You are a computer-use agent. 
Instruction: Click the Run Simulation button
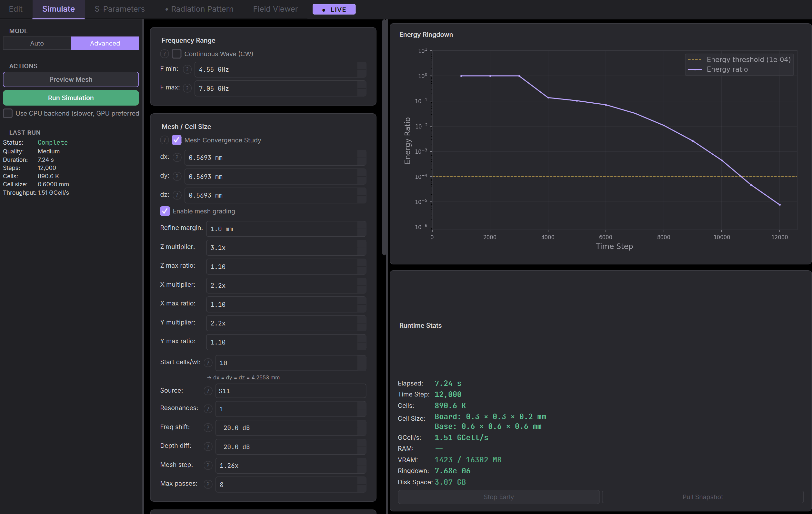(71, 98)
